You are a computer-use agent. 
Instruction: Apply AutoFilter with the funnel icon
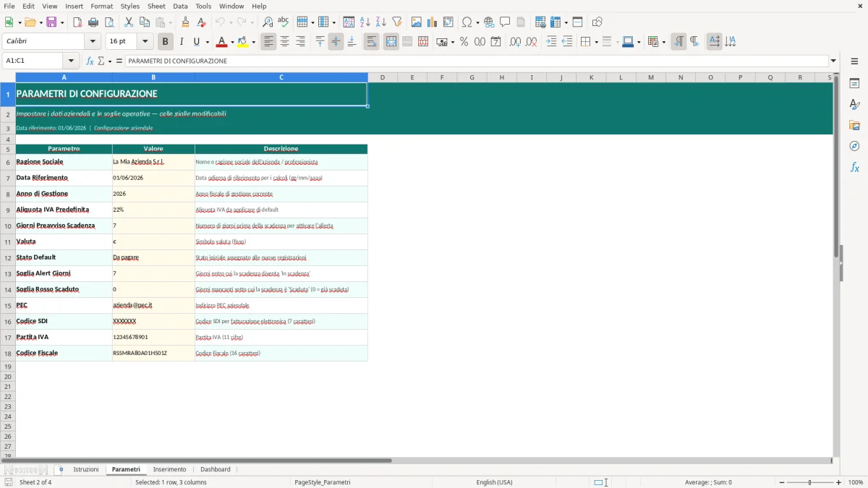[396, 22]
